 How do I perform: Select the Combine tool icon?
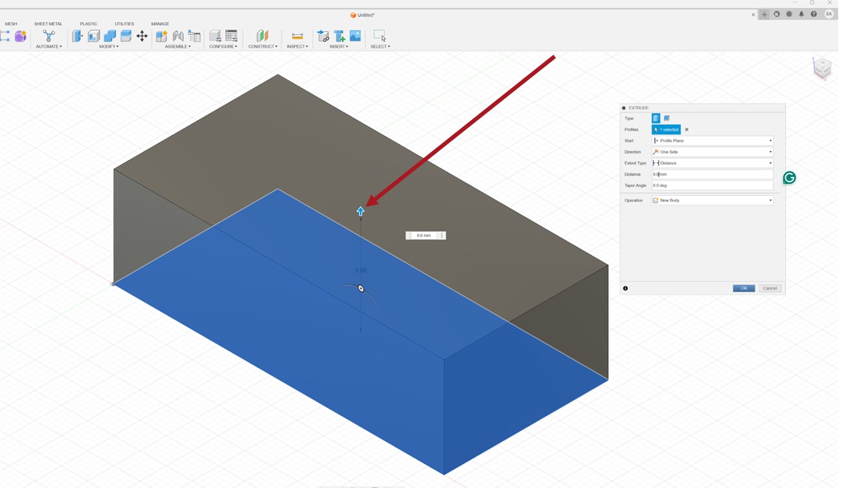(x=110, y=36)
